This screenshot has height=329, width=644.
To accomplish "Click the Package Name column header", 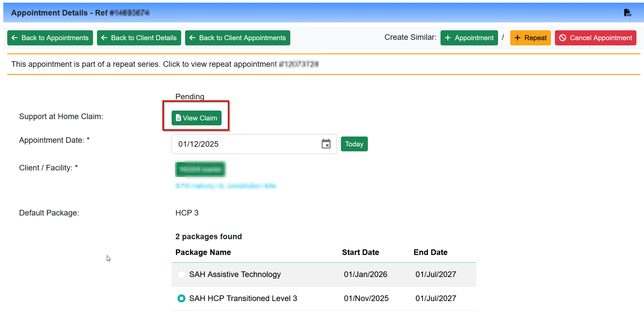I will tap(203, 252).
